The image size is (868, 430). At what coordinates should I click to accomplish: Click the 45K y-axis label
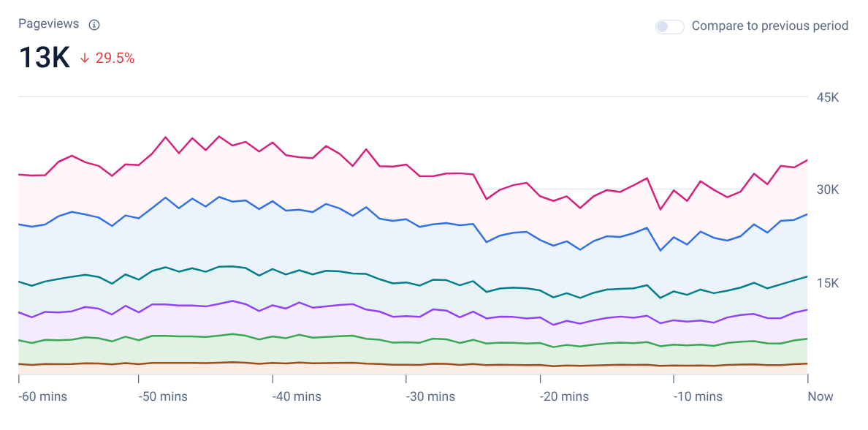click(x=827, y=97)
